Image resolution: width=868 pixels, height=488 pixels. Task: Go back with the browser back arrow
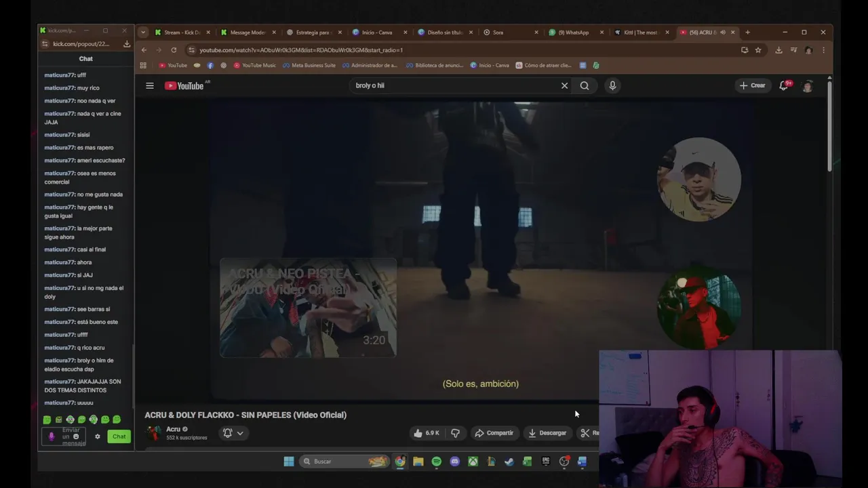(x=144, y=50)
